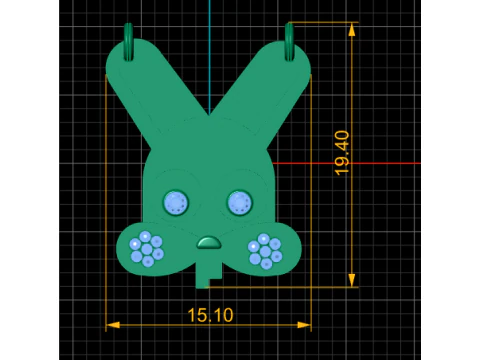
Task: Click the left jump ring on bunny ear
Action: click(x=128, y=42)
